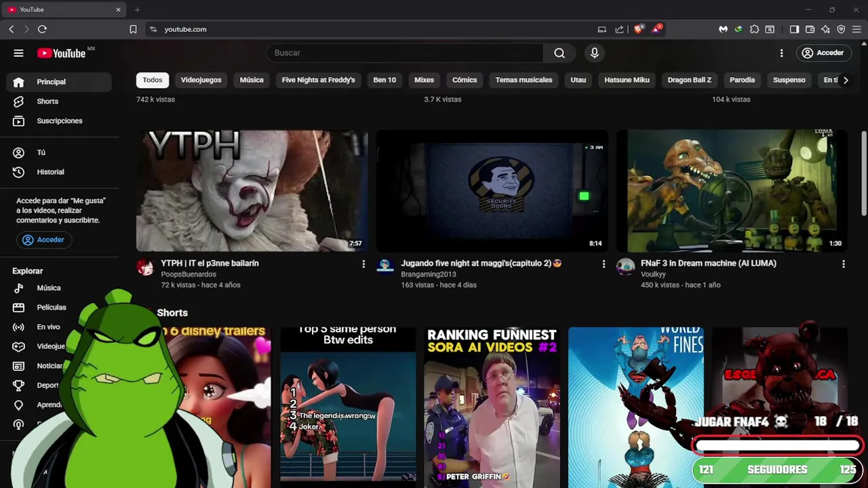
Task: Open the Brave wallet icon
Action: [810, 29]
